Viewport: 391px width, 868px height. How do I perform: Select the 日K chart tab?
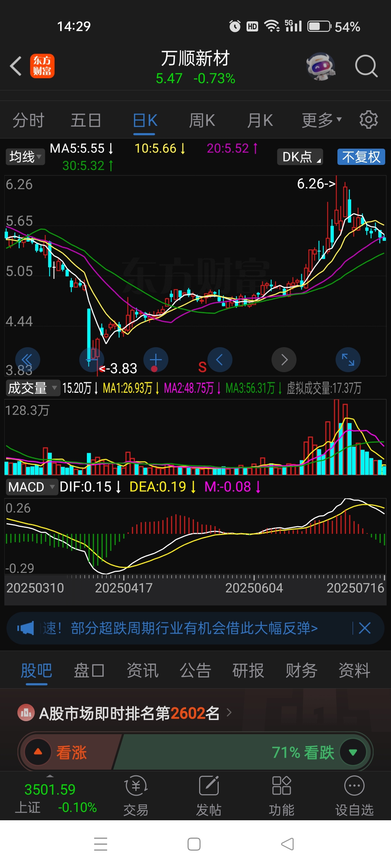point(145,120)
